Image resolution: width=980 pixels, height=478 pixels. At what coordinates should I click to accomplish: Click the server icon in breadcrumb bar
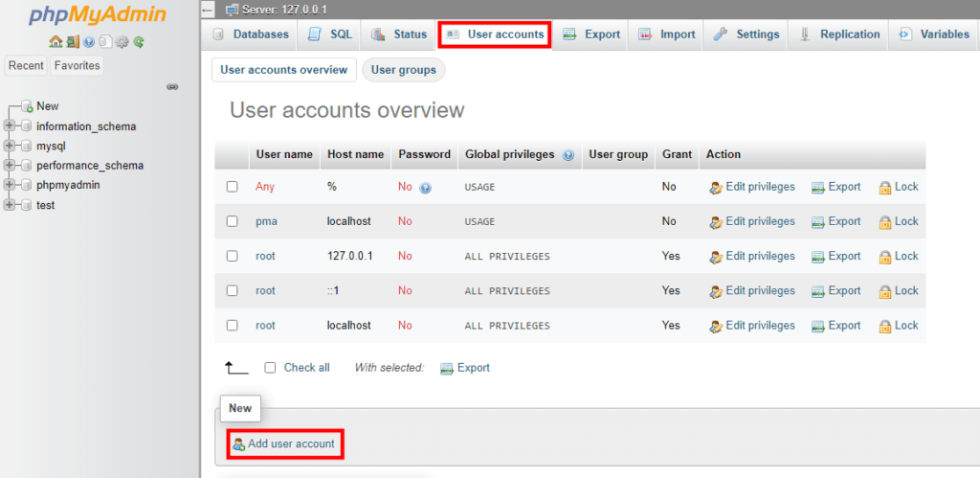pos(233,10)
